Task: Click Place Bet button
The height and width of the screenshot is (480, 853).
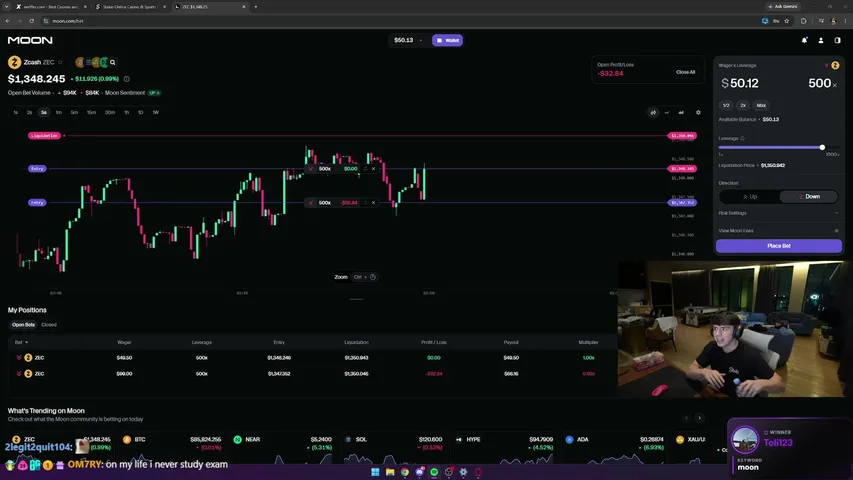Action: pyautogui.click(x=778, y=246)
